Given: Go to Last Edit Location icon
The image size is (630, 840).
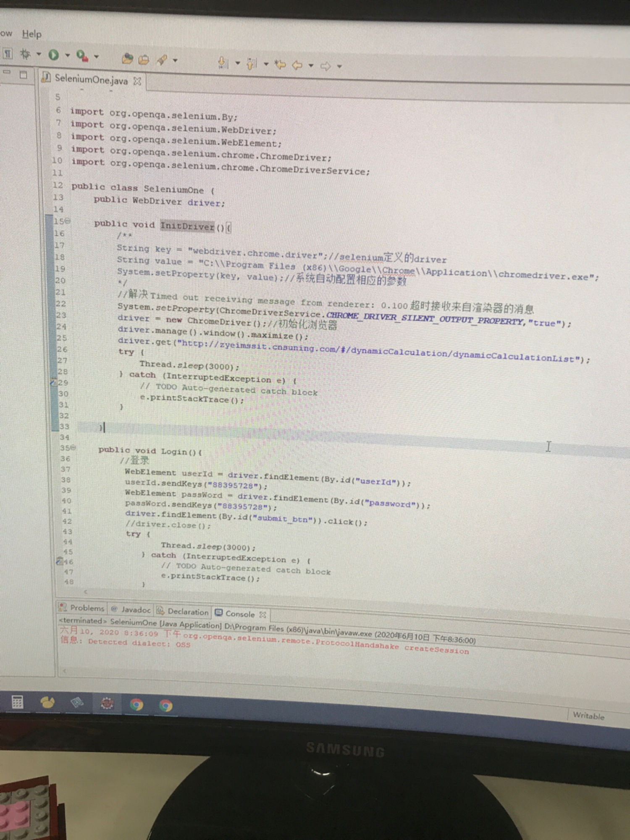Looking at the screenshot, I should click(x=280, y=64).
